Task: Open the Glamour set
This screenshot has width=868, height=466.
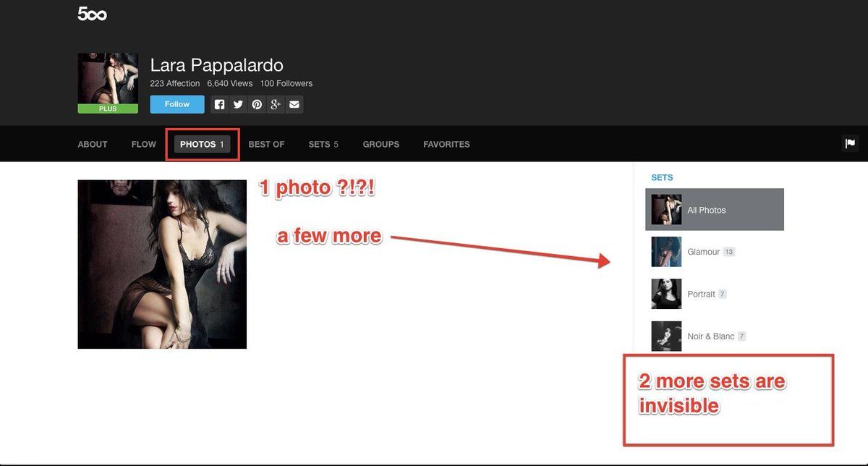Action: pyautogui.click(x=703, y=252)
